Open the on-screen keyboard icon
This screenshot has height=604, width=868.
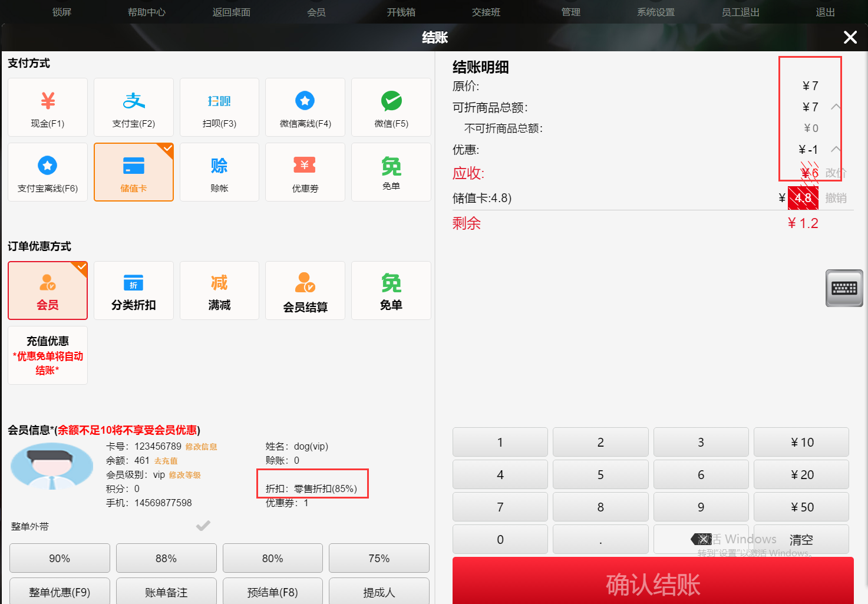coord(844,288)
